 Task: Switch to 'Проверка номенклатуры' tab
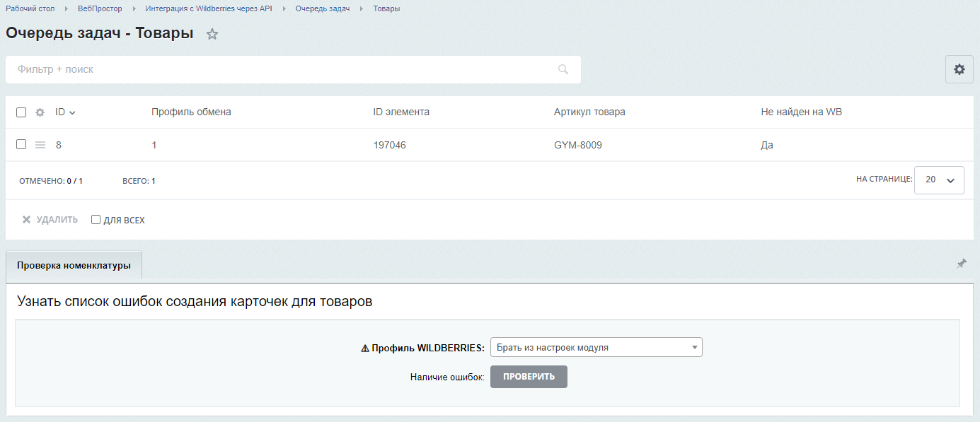74,265
